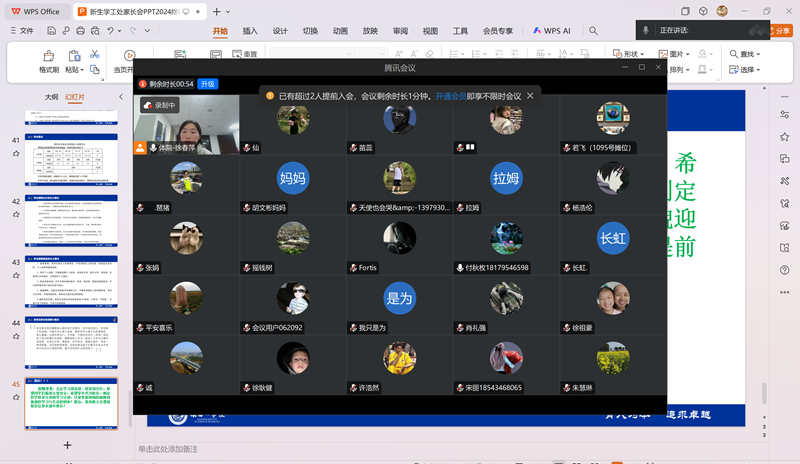Viewport: 800px width, 464px height.
Task: Click the add new slide plus icon
Action: (67, 445)
